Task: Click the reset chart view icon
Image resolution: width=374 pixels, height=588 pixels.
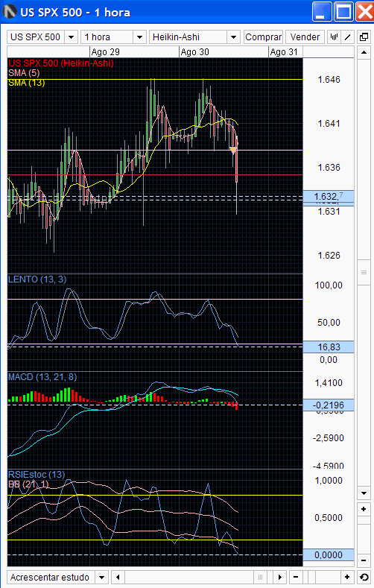Action: click(x=364, y=577)
